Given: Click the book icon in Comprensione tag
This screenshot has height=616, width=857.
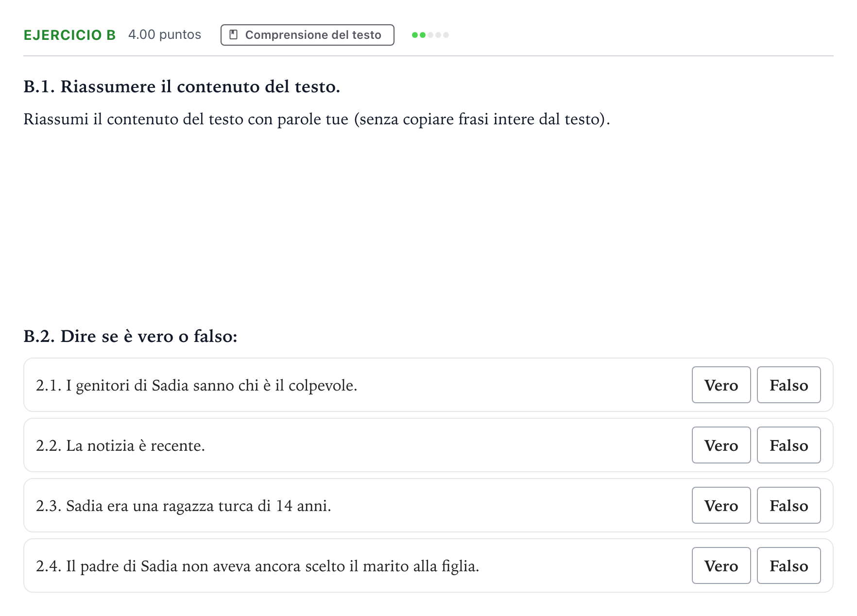Looking at the screenshot, I should click(x=234, y=35).
